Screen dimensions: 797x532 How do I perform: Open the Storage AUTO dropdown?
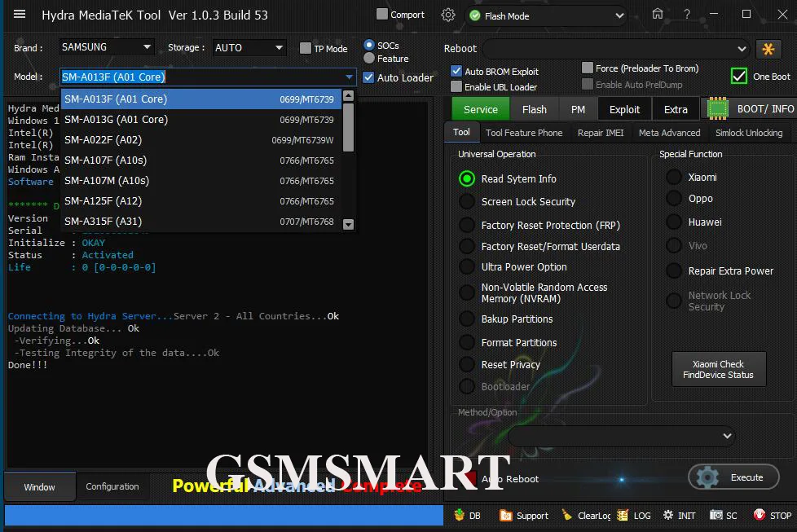(x=249, y=47)
